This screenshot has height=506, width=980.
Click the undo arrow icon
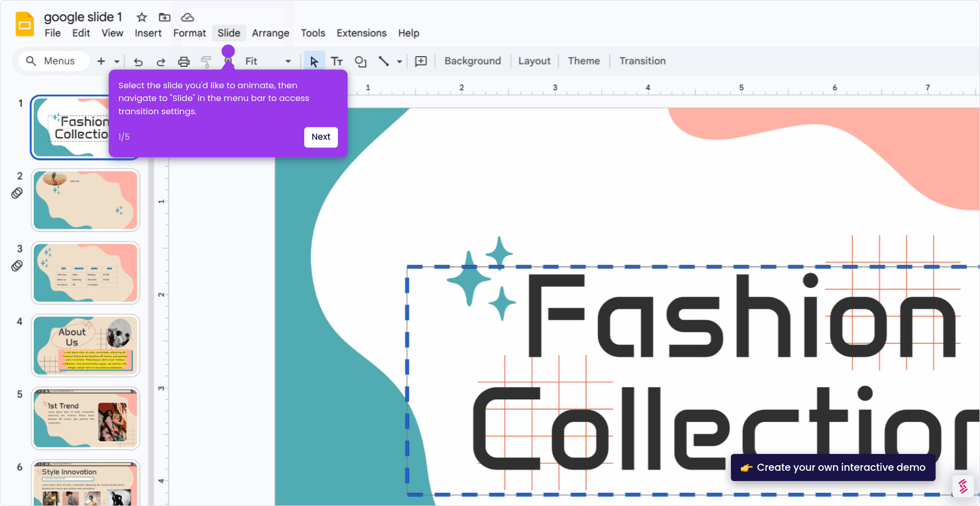coord(138,62)
